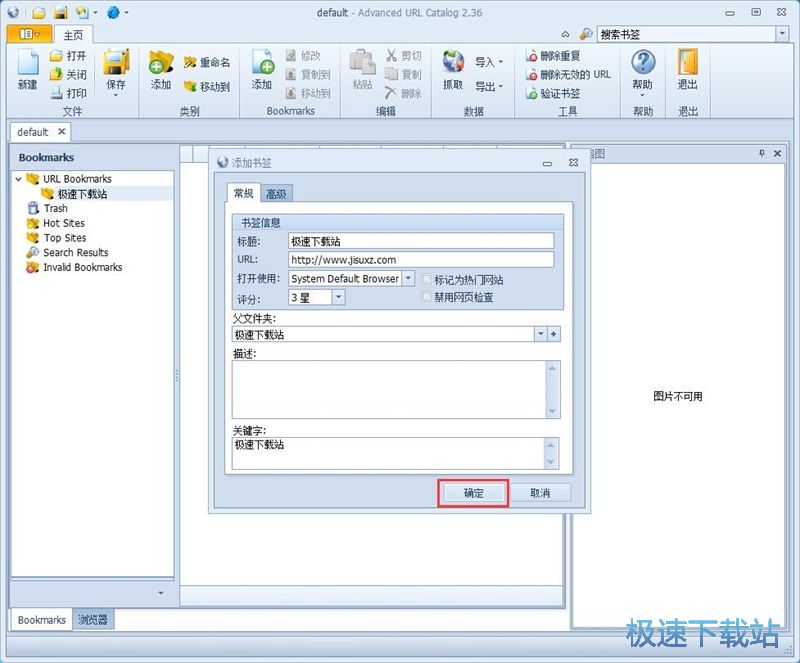This screenshot has width=800, height=663.
Task: Open the orange application menu button
Action: pos(29,34)
